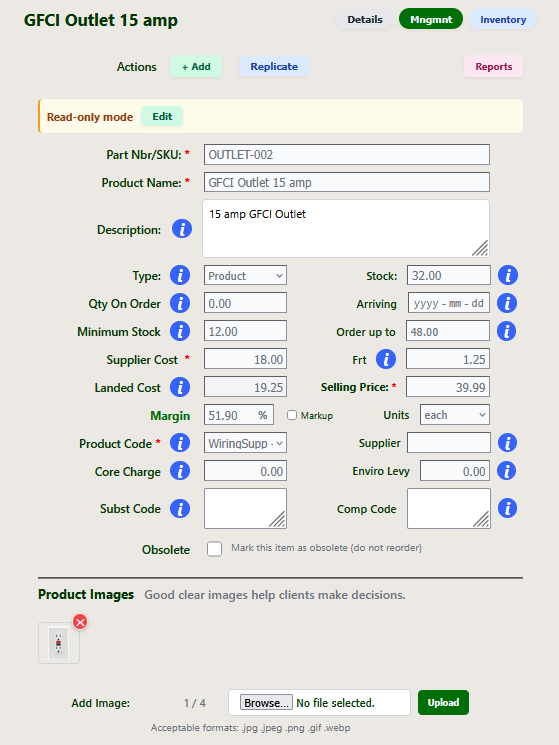The height and width of the screenshot is (745, 559).
Task: Open Landed Cost info icon
Action: pos(180,387)
